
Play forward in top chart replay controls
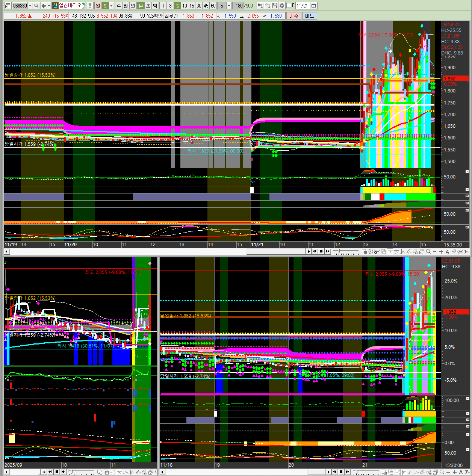[x=309, y=251]
